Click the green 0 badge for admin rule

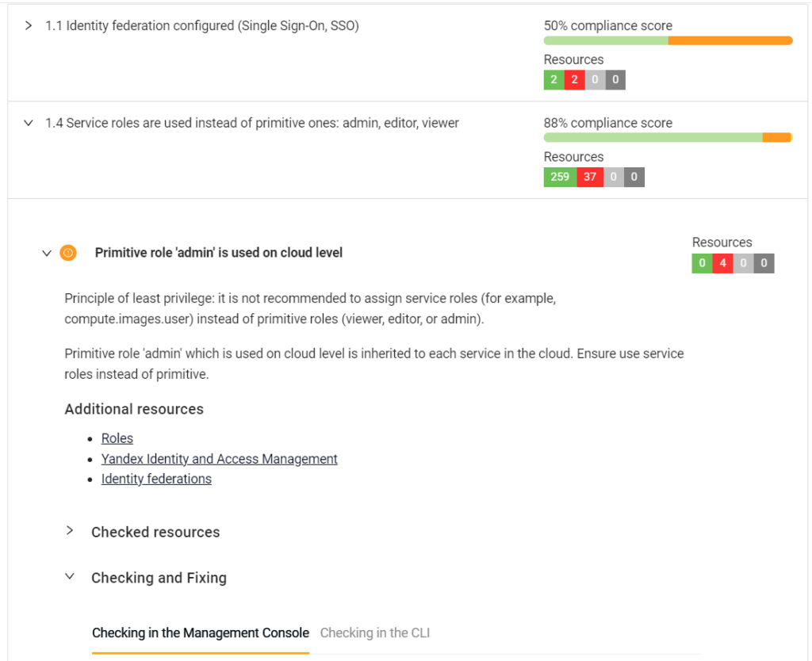(x=702, y=263)
